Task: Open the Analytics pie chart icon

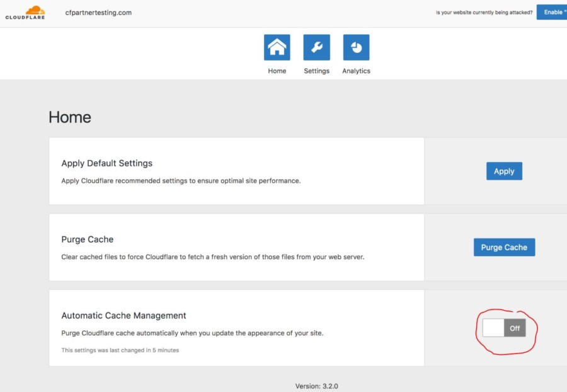Action: click(356, 47)
